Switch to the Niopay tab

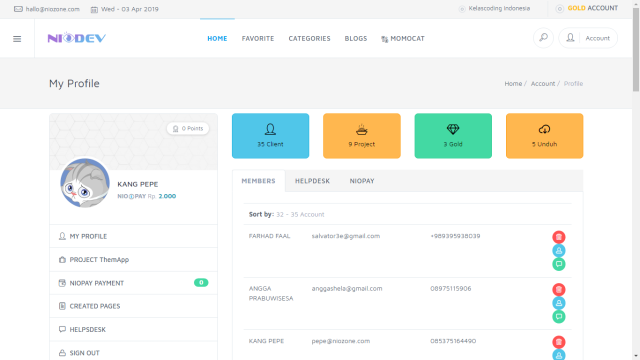[362, 181]
